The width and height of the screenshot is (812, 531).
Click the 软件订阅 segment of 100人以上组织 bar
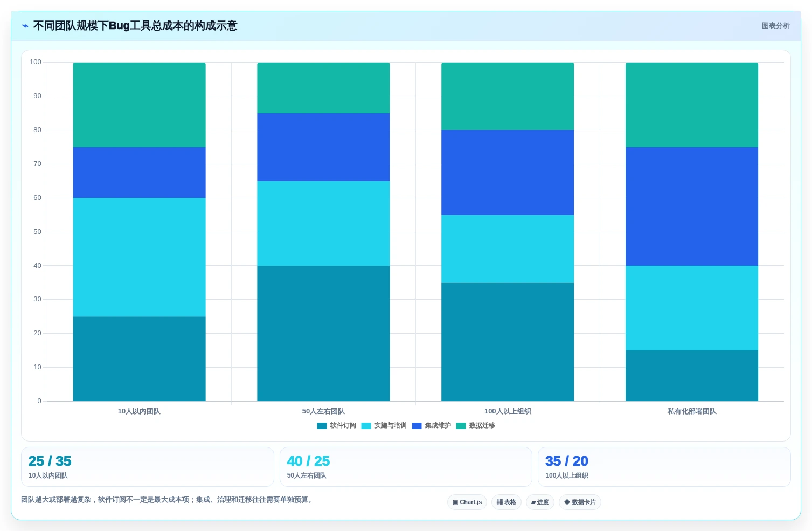(508, 342)
